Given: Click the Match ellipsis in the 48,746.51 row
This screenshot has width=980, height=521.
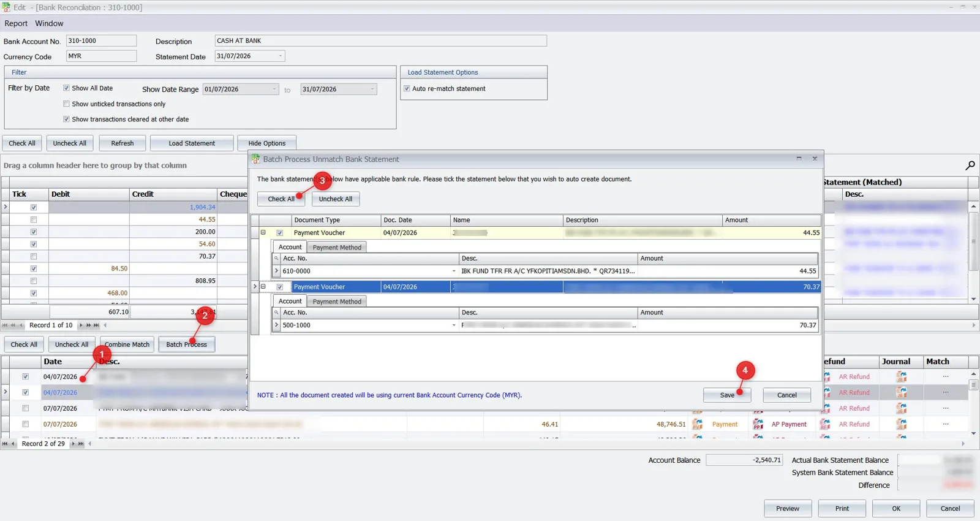Looking at the screenshot, I should pyautogui.click(x=946, y=424).
